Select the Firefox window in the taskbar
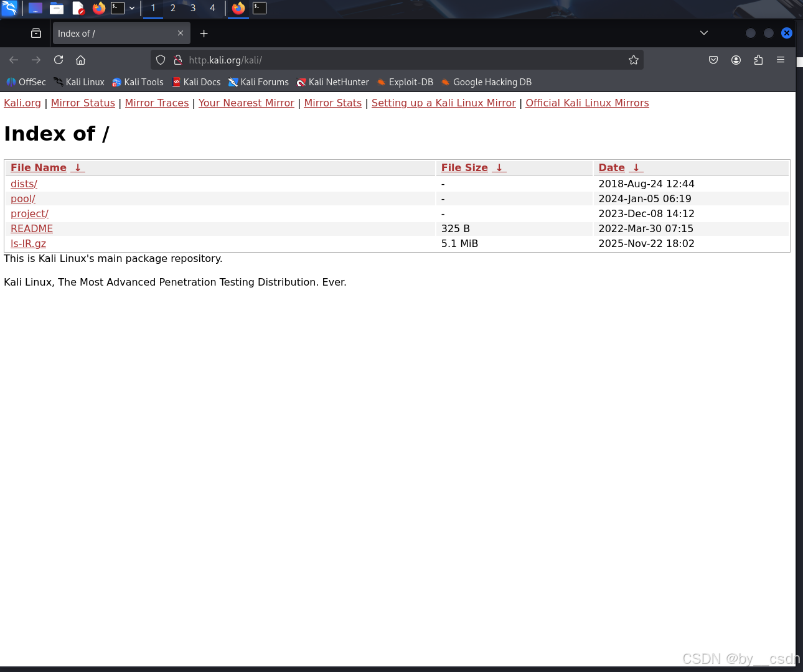The height and width of the screenshot is (672, 803). point(238,8)
